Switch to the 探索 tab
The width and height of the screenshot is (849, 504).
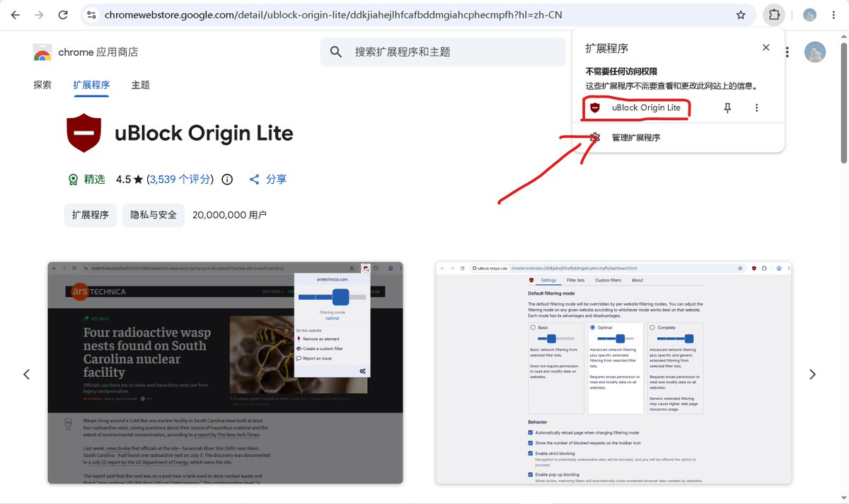click(42, 85)
